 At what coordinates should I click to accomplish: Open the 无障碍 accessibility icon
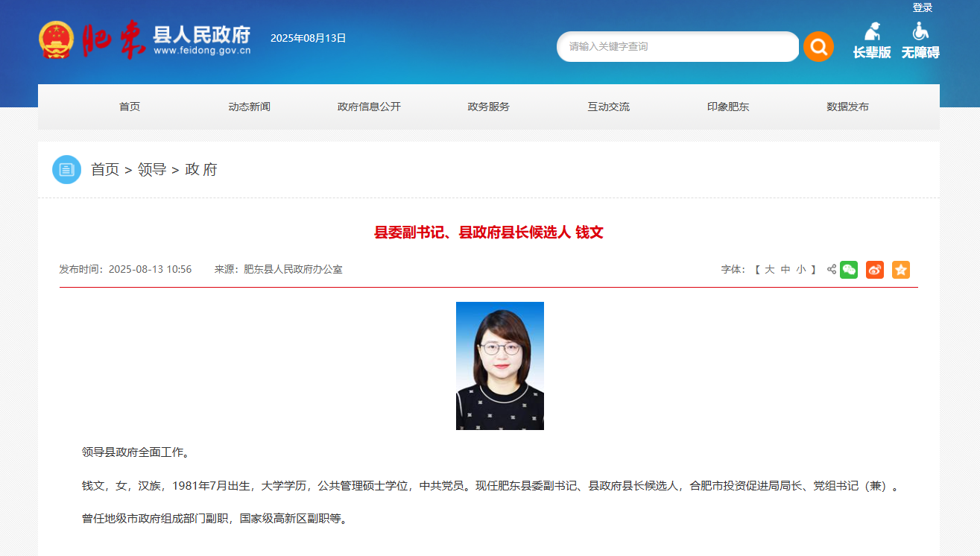tap(920, 40)
